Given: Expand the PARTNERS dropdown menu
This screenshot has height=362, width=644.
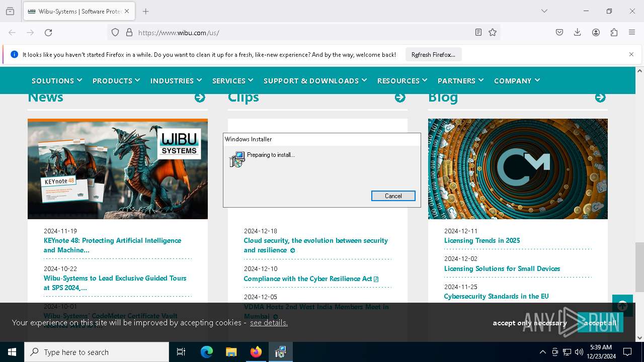Looking at the screenshot, I should pyautogui.click(x=461, y=80).
